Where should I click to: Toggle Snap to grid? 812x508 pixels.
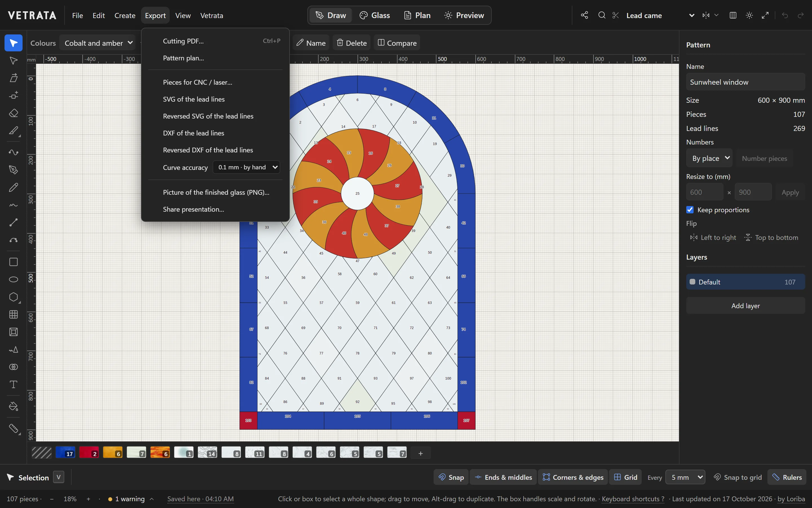(x=738, y=477)
